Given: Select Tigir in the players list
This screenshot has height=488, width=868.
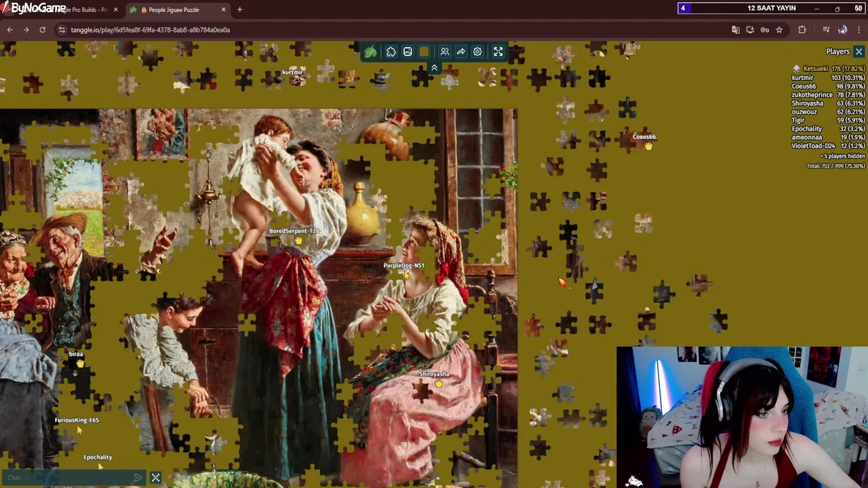Looking at the screenshot, I should point(829,120).
